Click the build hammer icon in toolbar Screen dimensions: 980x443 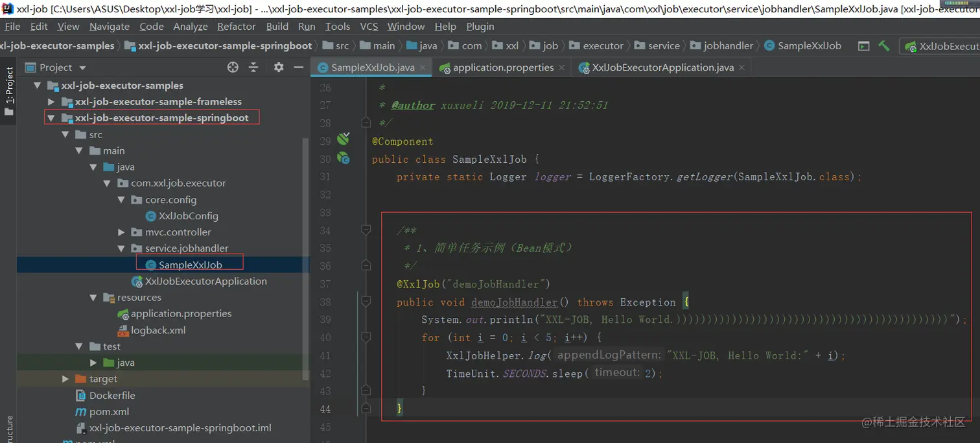tap(884, 46)
